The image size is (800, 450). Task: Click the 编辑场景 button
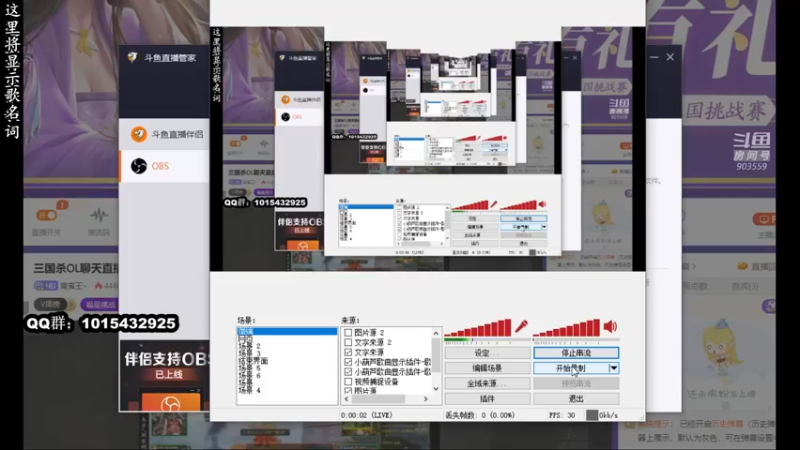click(487, 368)
